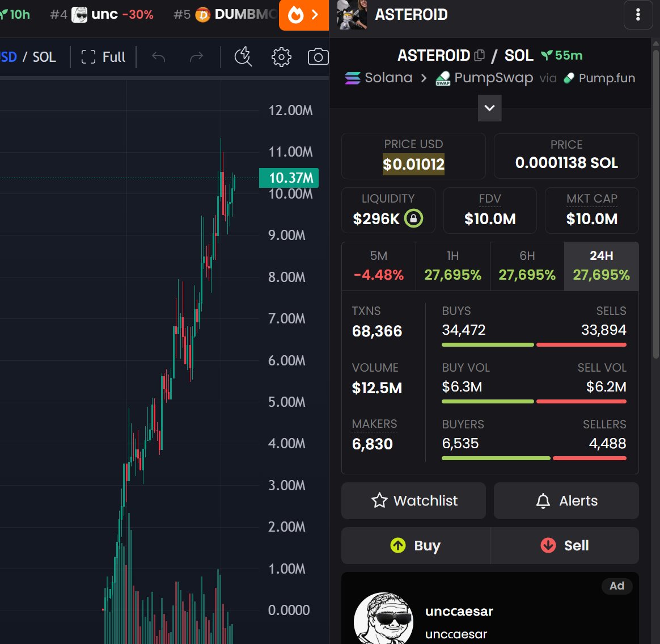The height and width of the screenshot is (644, 660).
Task: Open Alerts for this pair
Action: click(566, 500)
